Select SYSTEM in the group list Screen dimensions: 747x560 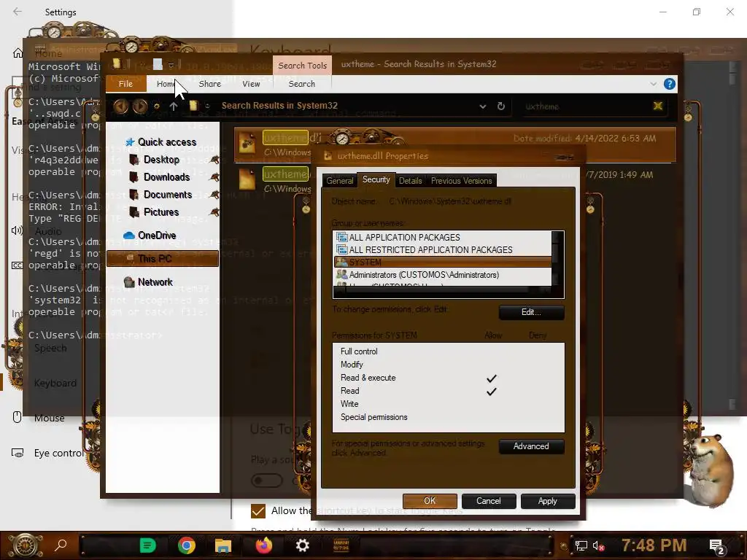pos(443,262)
